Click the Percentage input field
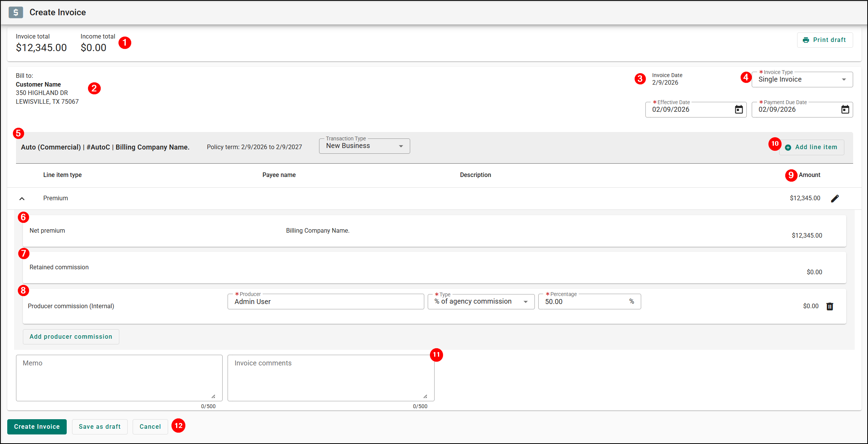The image size is (868, 444). tap(583, 302)
